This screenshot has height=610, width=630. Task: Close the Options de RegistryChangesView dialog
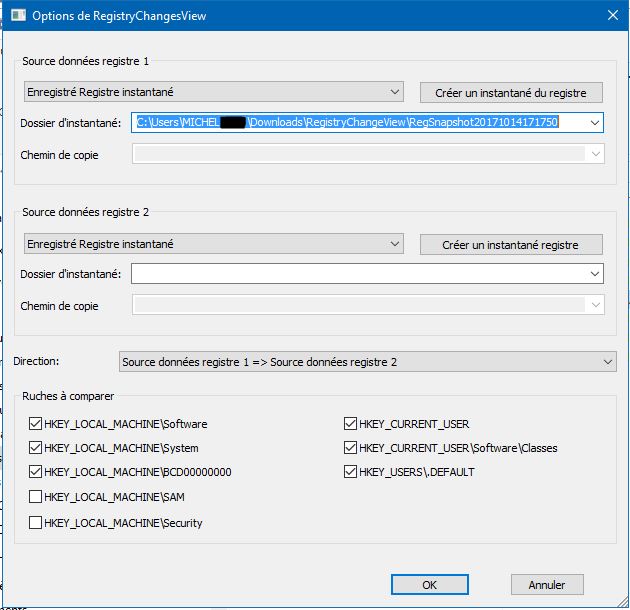(611, 16)
